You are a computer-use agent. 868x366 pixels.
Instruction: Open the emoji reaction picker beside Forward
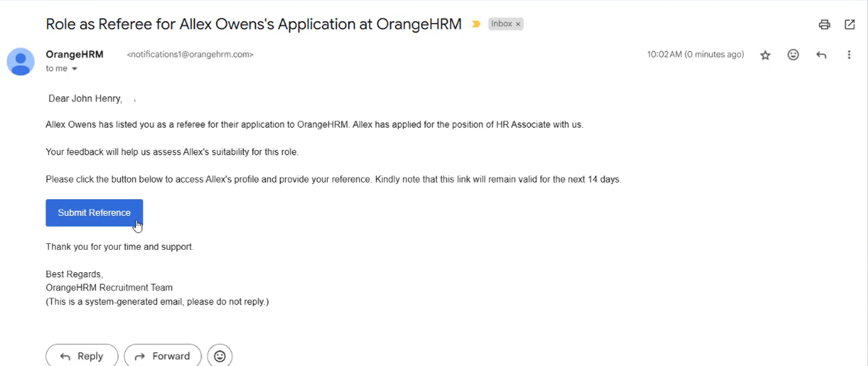coord(220,356)
